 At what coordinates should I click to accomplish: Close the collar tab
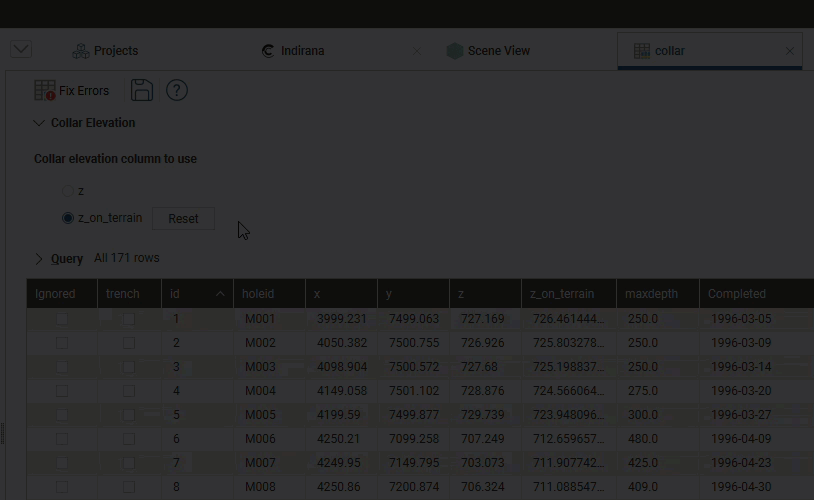coord(790,51)
